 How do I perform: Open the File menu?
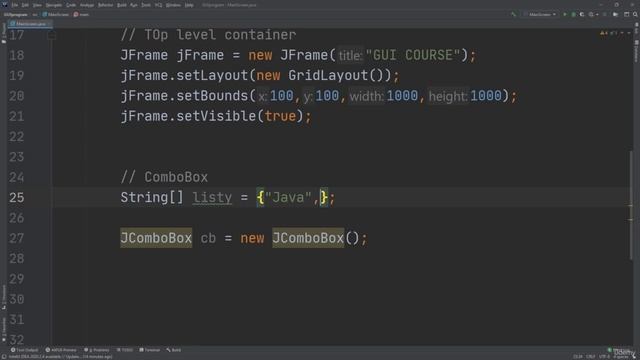tap(15, 5)
